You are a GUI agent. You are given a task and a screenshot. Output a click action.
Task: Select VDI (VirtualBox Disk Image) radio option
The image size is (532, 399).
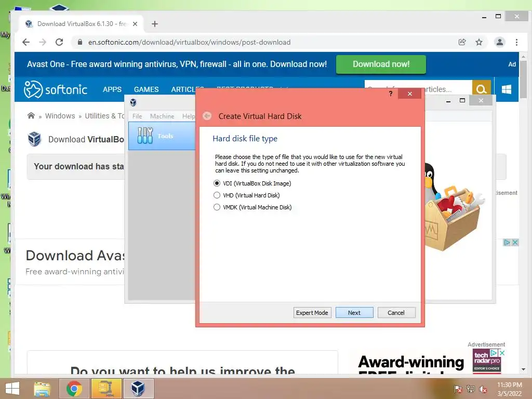(252, 183)
